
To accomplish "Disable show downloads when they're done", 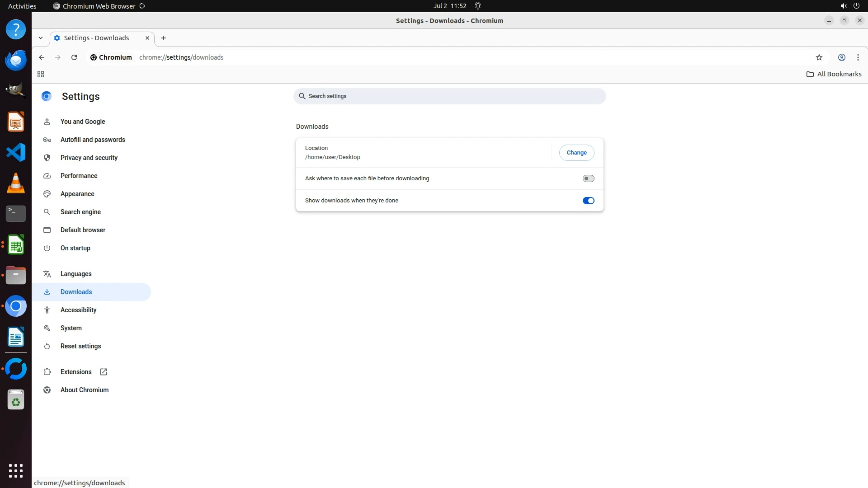I will pyautogui.click(x=588, y=201).
